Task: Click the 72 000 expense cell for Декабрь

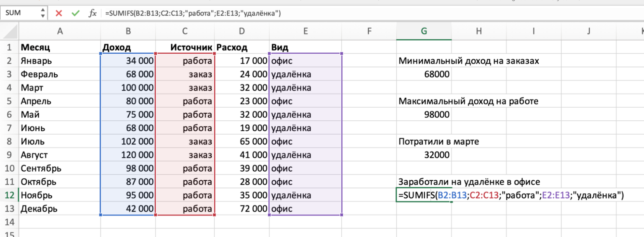Action: [242, 209]
